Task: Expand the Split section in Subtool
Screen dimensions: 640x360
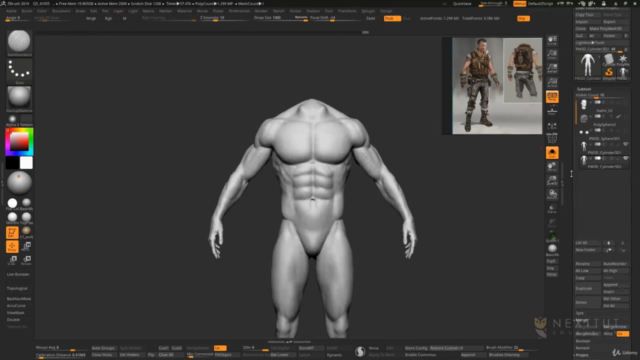Action: (580, 313)
